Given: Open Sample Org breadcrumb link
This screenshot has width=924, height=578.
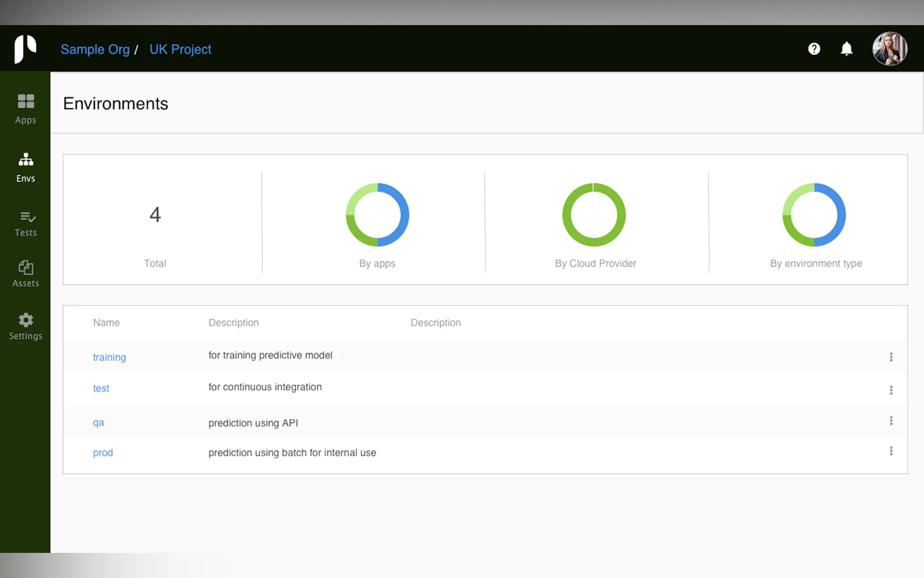Looking at the screenshot, I should (95, 49).
